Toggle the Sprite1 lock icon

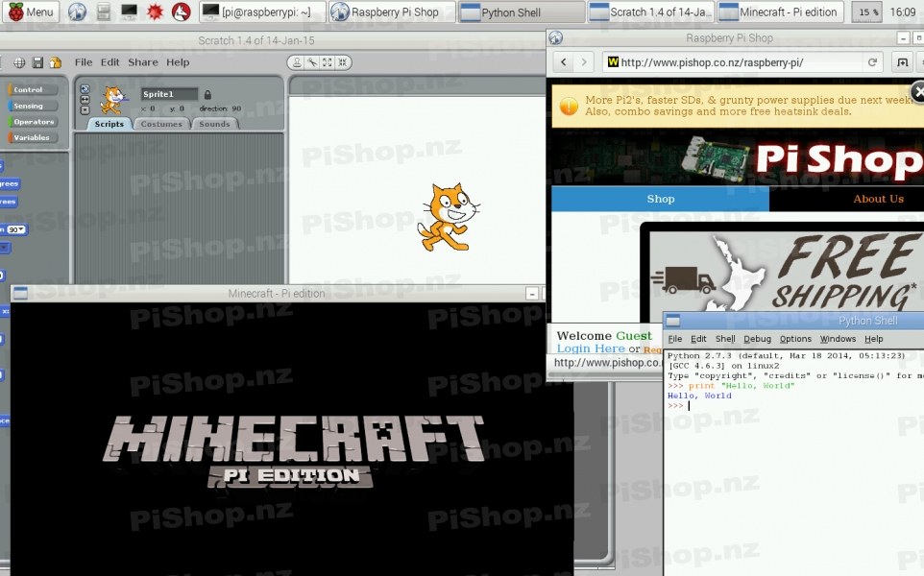207,94
